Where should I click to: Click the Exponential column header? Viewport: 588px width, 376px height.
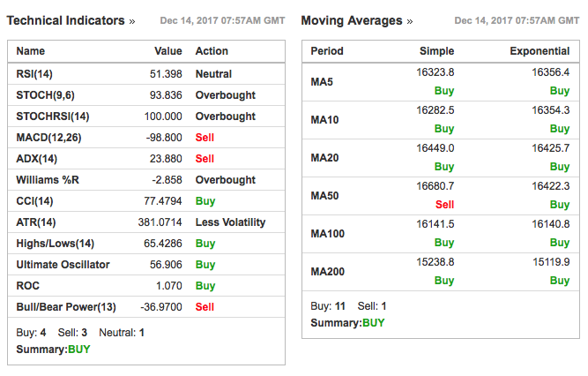pos(540,51)
